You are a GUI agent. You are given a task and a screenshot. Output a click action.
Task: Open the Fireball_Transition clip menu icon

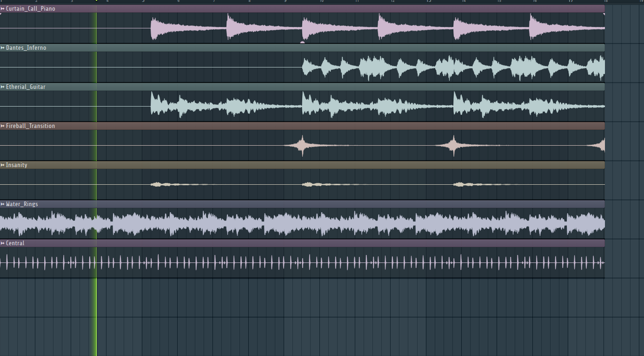[3, 126]
